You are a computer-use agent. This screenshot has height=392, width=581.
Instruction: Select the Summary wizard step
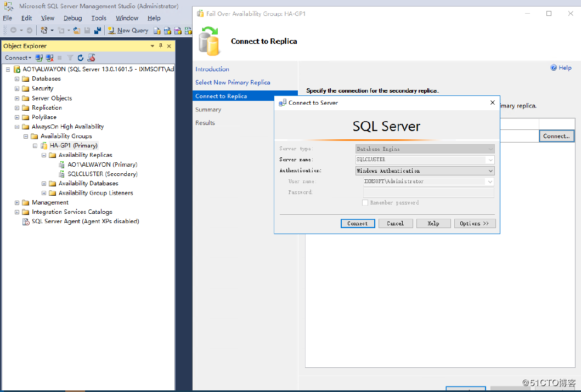208,110
